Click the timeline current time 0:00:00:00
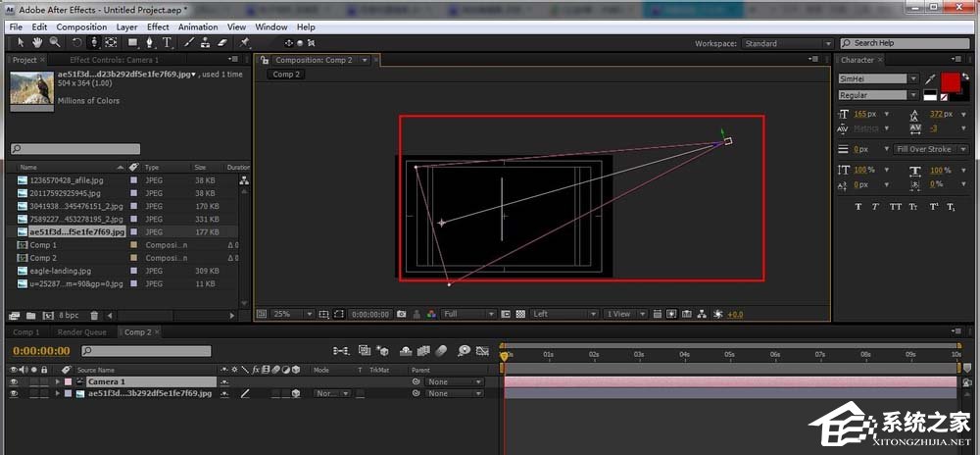Screen dimensions: 980x455 [x=41, y=351]
